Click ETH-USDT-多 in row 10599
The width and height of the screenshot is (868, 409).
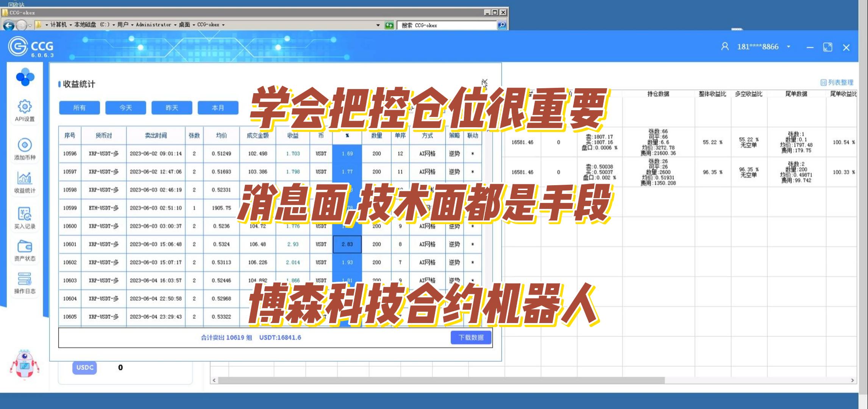(103, 208)
